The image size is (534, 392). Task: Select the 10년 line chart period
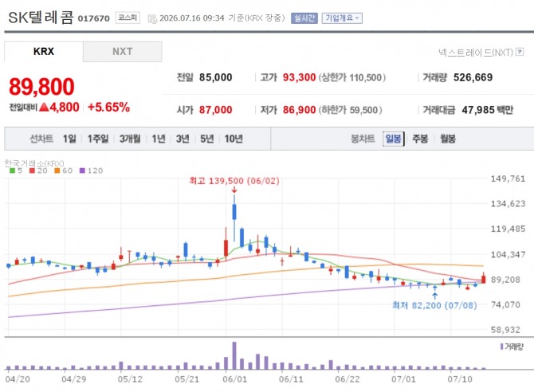[234, 139]
